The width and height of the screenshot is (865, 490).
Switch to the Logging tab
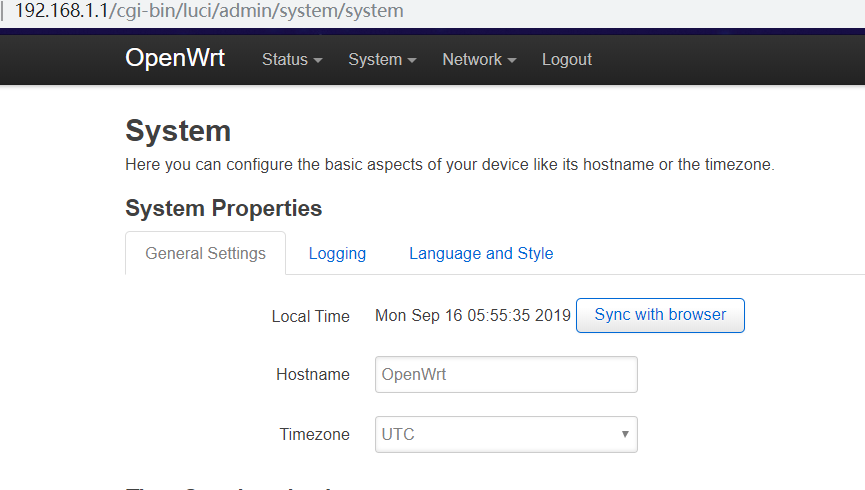click(337, 254)
